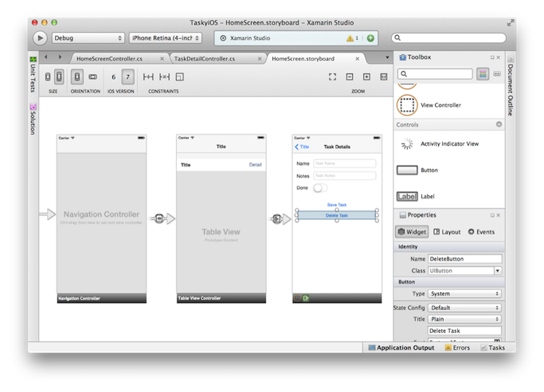Screen dimensions: 544x392
Task: Toggle the frame editing constraints icon
Action: pos(180,76)
